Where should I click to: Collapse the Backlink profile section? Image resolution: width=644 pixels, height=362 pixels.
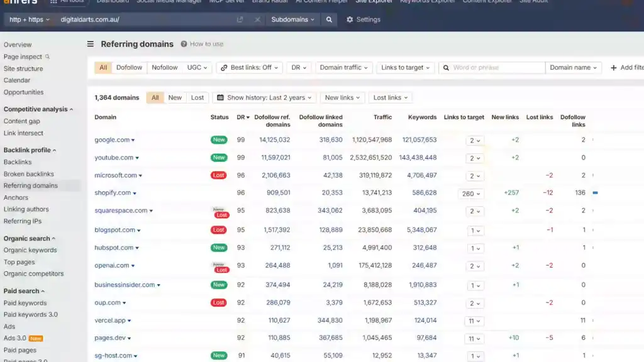[x=30, y=150]
